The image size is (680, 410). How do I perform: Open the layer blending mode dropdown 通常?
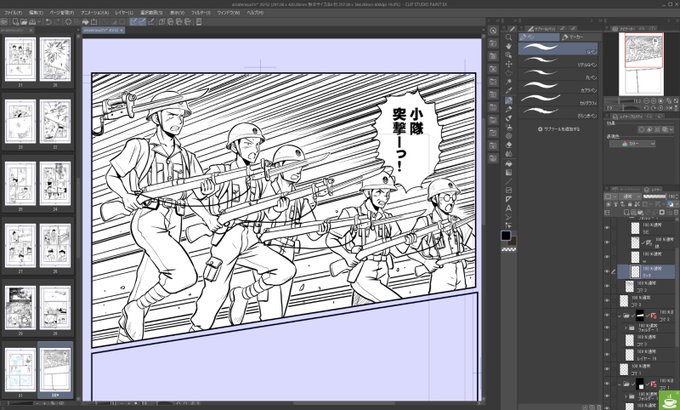coord(628,197)
